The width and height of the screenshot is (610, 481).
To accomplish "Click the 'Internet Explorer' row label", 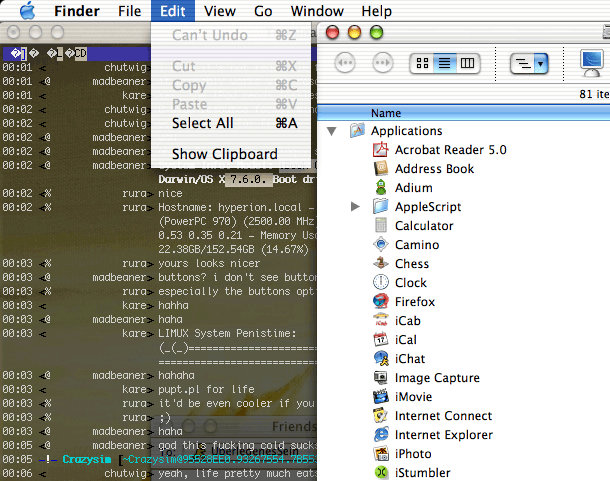I will coord(444,435).
